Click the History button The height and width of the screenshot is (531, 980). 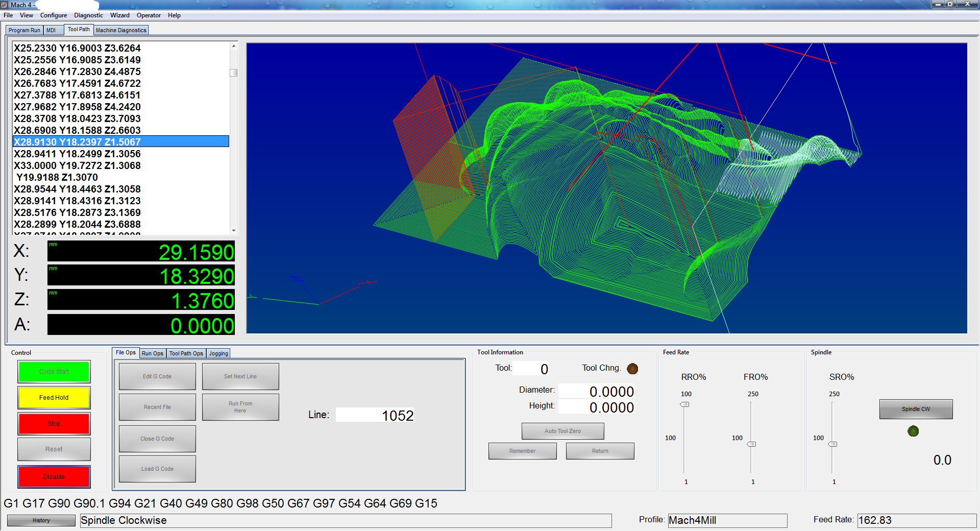41,520
